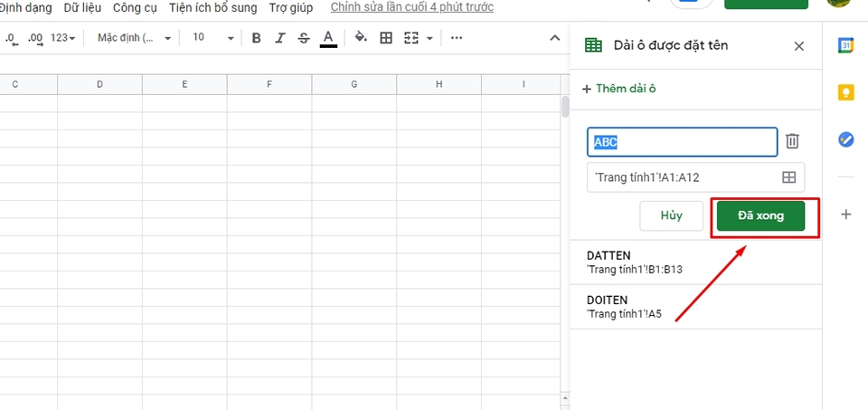Open the merge cells dropdown arrow

pos(429,38)
